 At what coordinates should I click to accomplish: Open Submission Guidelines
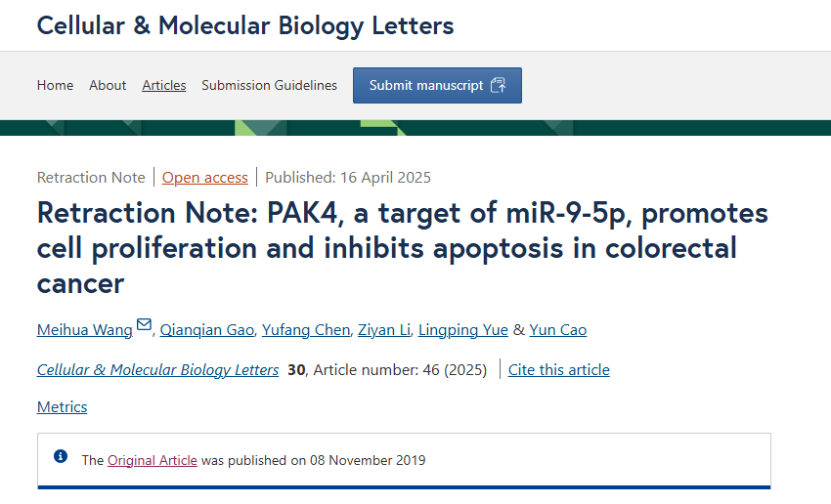pyautogui.click(x=269, y=85)
